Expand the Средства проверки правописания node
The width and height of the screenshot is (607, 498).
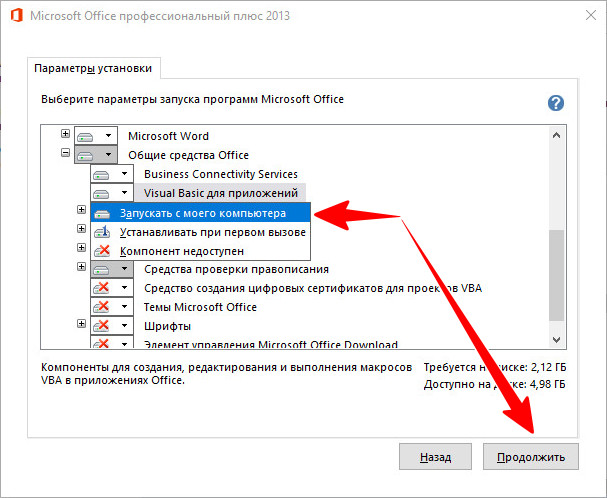click(81, 266)
